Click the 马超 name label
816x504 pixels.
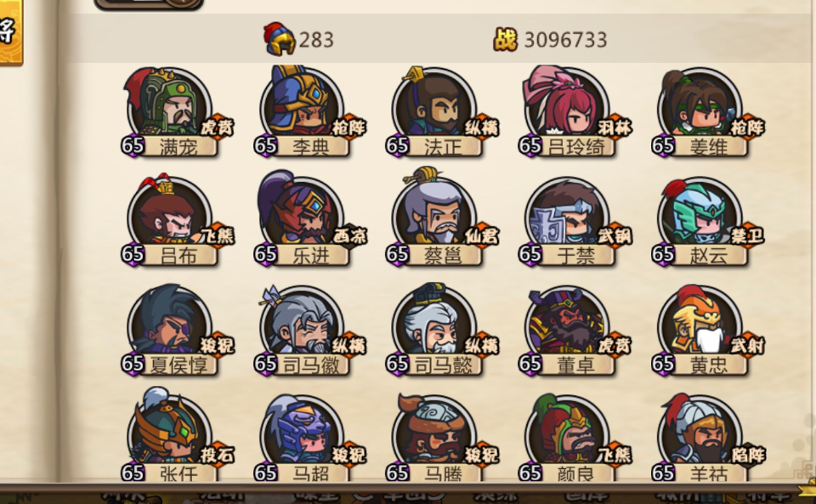[x=311, y=473]
